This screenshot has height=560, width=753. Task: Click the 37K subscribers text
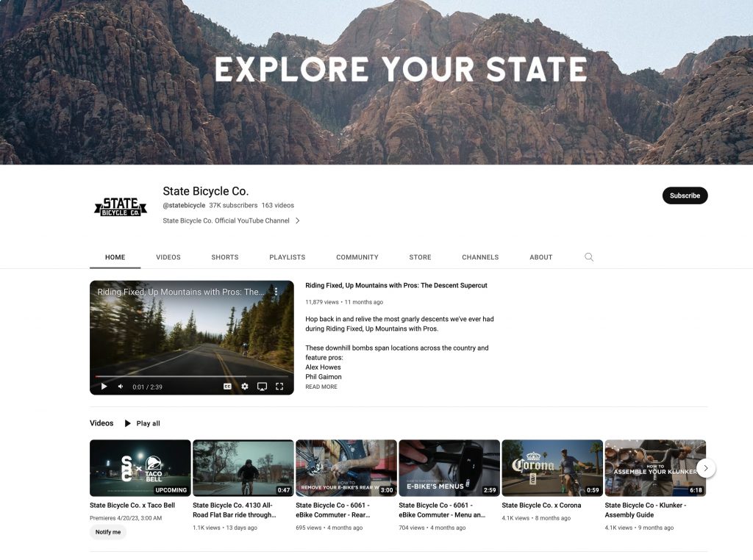pyautogui.click(x=233, y=205)
